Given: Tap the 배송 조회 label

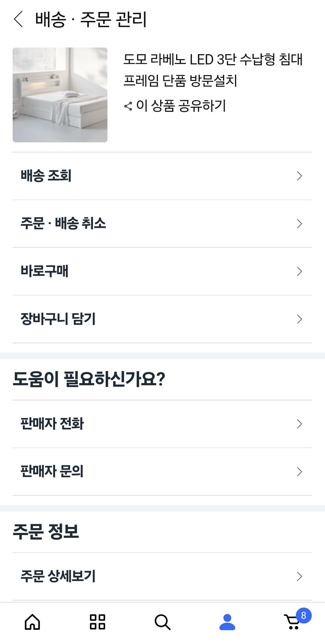Looking at the screenshot, I should coord(46,176).
